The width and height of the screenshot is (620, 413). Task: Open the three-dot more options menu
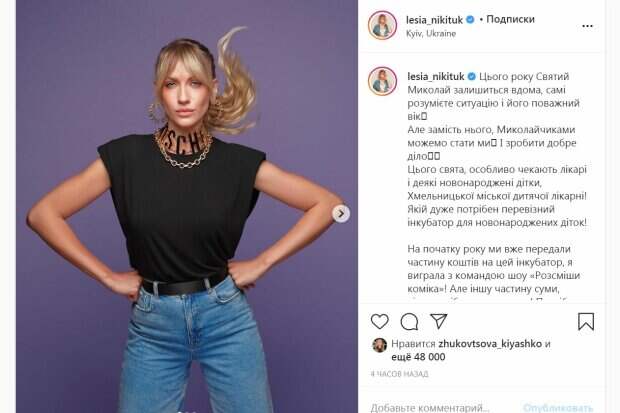tap(588, 26)
